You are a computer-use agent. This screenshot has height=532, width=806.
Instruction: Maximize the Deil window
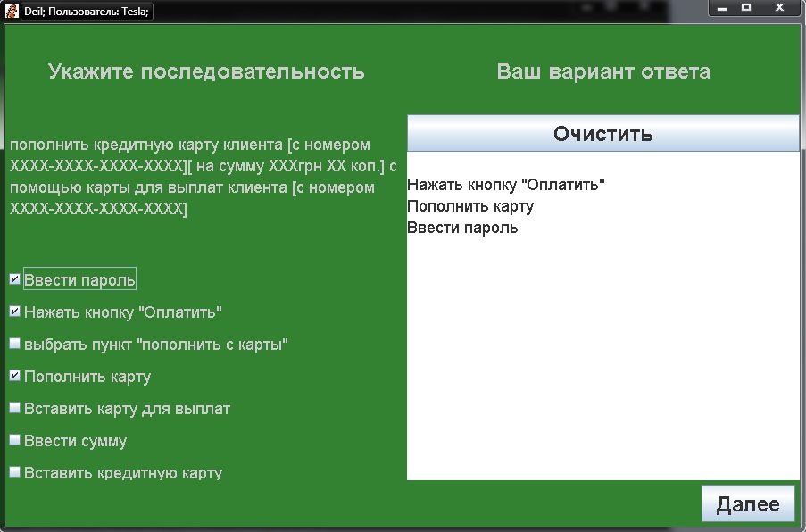[746, 8]
